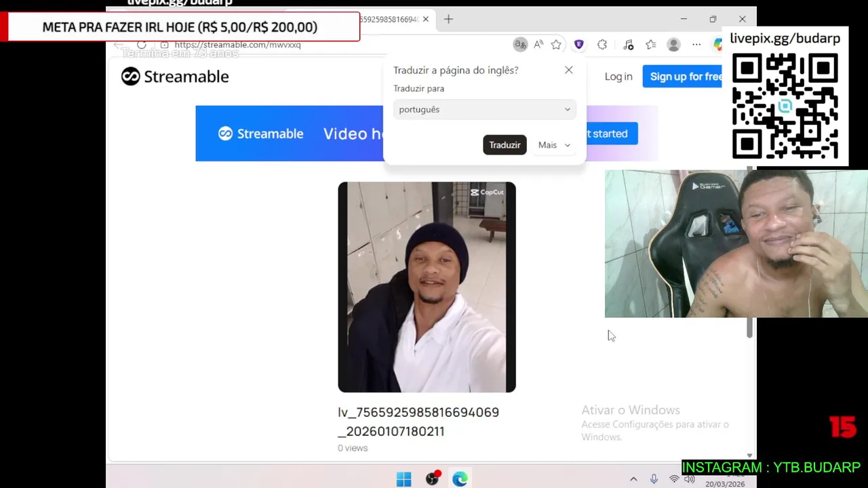
Task: Close the translate page popup
Action: click(x=568, y=70)
